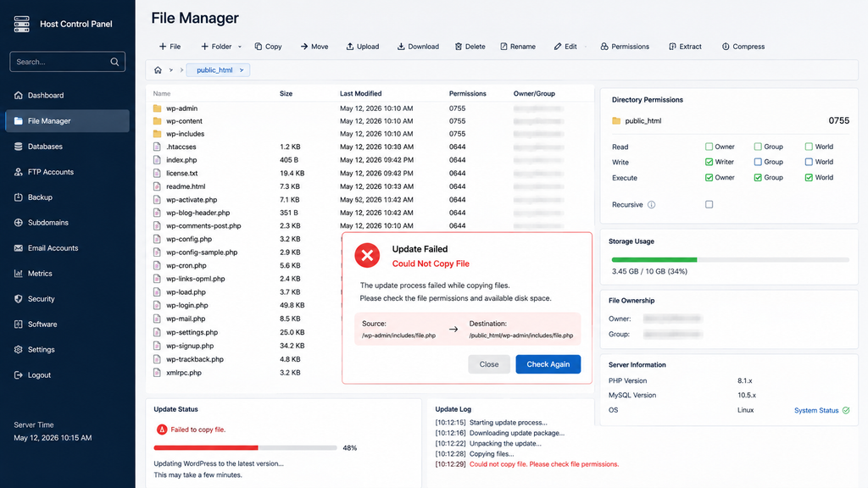Click the public_html breadcrumb

tap(214, 70)
